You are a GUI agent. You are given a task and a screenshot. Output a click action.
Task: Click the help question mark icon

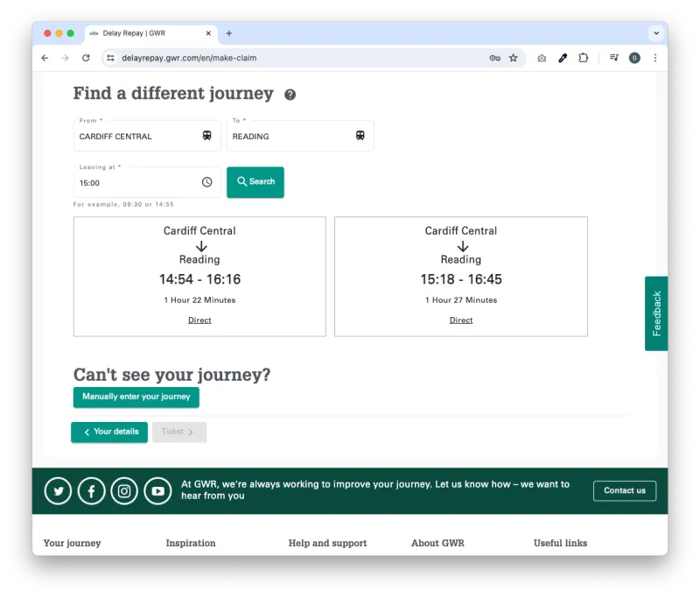tap(290, 95)
